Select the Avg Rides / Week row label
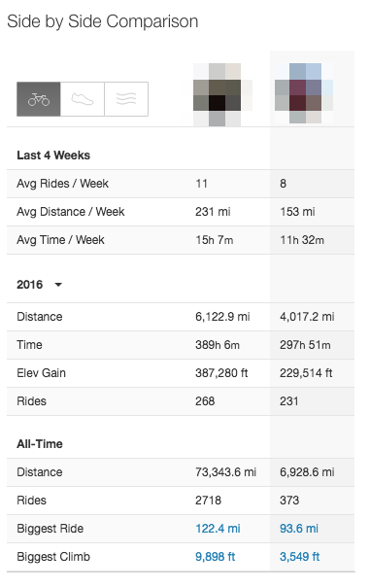 coord(62,184)
